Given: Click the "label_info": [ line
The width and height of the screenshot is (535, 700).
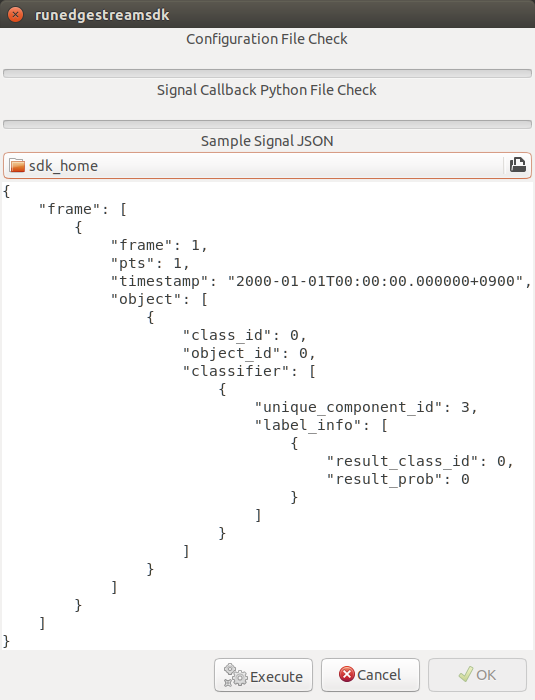Looking at the screenshot, I should [321, 425].
